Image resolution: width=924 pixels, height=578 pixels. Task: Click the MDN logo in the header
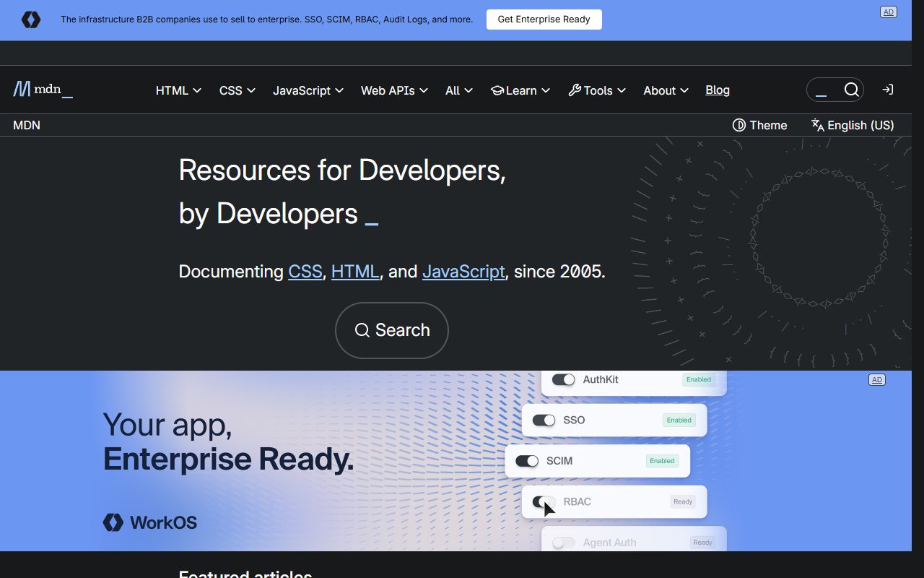pyautogui.click(x=43, y=90)
